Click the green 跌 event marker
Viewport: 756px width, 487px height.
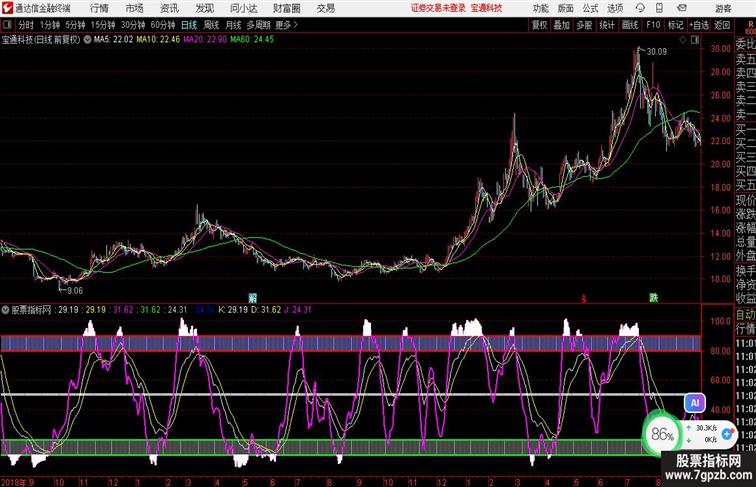click(653, 298)
